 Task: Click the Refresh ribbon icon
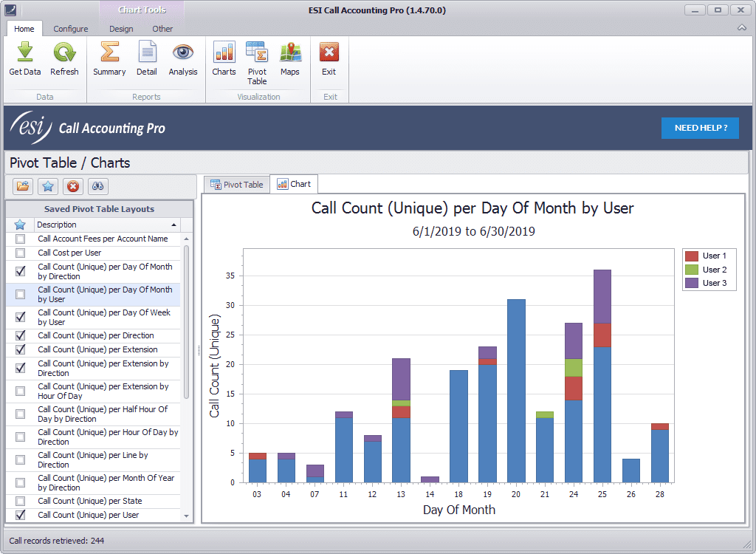pos(64,59)
